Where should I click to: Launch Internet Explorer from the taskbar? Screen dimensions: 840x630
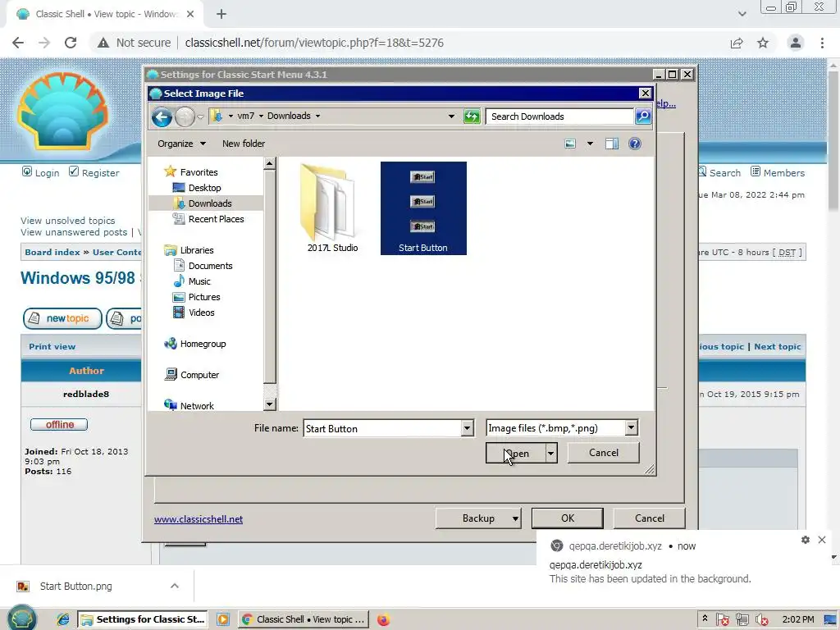62,619
